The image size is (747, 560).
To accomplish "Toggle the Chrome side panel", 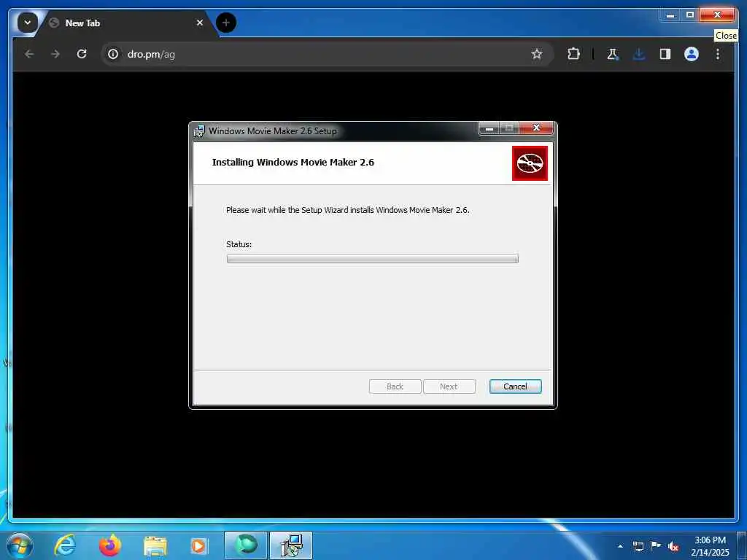I will (x=665, y=54).
